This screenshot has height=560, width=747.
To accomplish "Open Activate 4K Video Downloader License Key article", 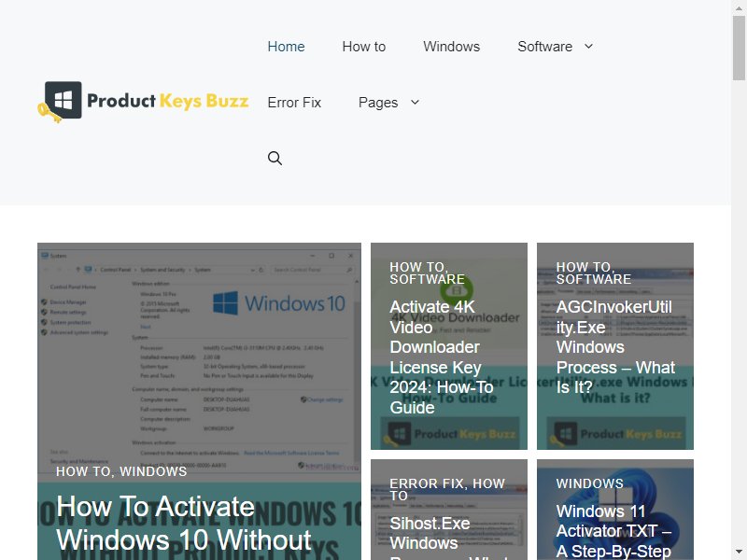I will pos(441,357).
